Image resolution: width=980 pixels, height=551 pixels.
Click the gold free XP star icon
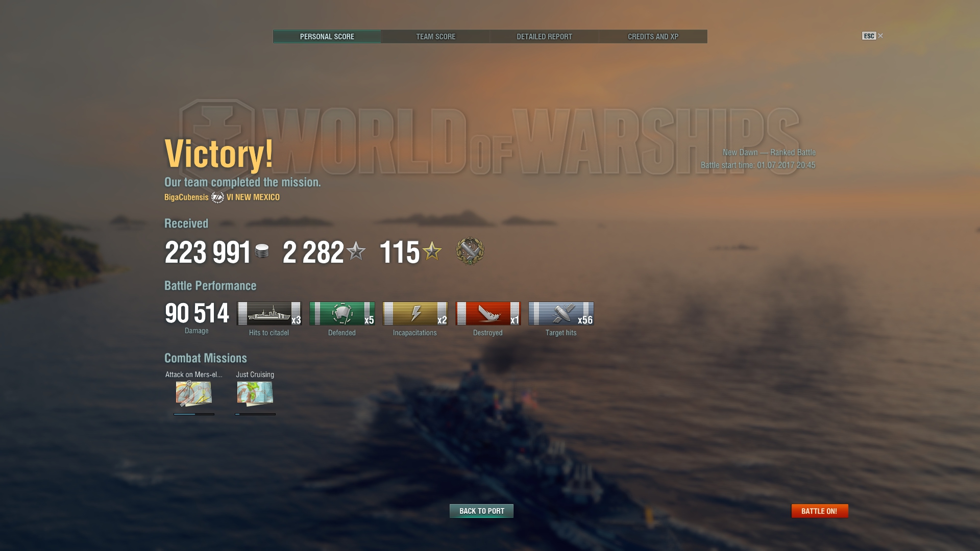(432, 251)
